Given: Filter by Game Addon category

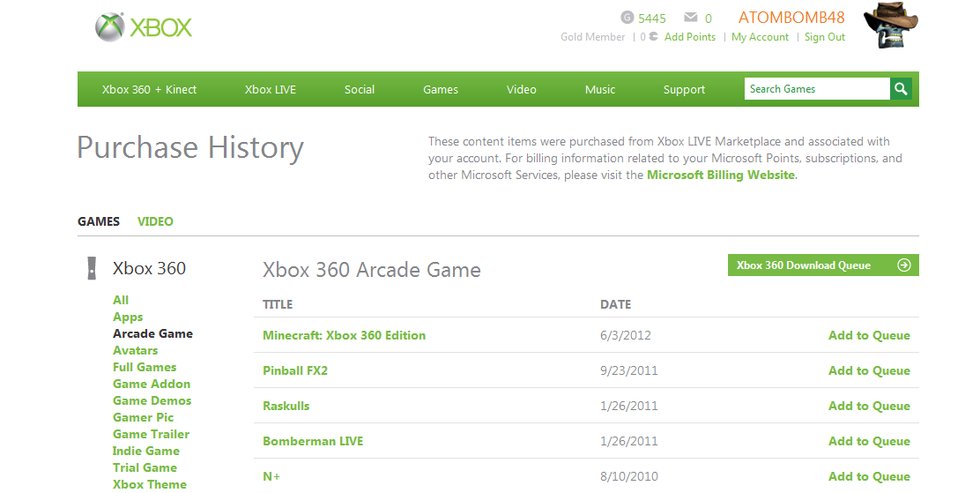Looking at the screenshot, I should tap(152, 384).
